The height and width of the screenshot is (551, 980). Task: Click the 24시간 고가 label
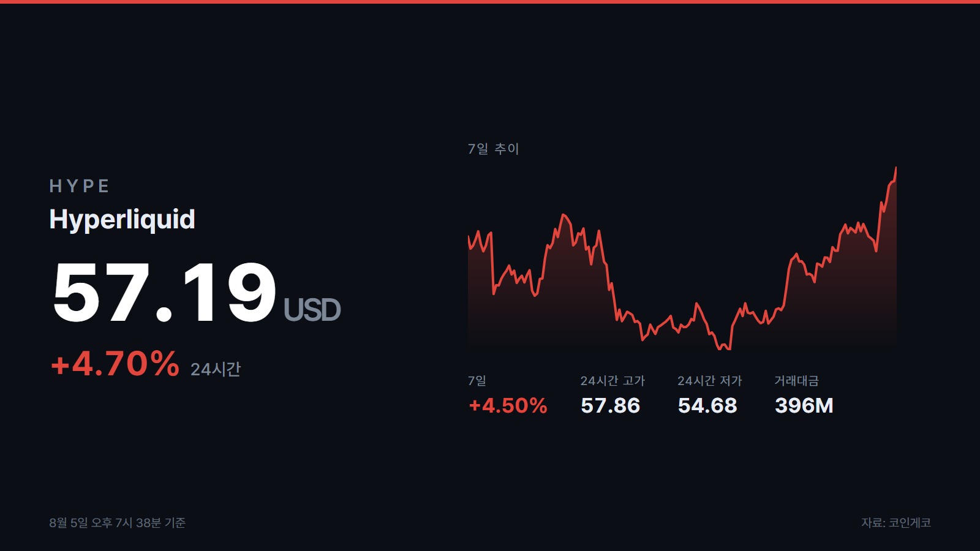coord(612,381)
